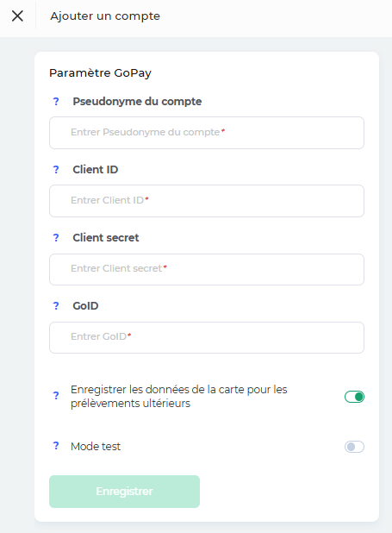Click the Client ID help question mark
Viewport: 392px width, 533px height.
click(x=56, y=169)
